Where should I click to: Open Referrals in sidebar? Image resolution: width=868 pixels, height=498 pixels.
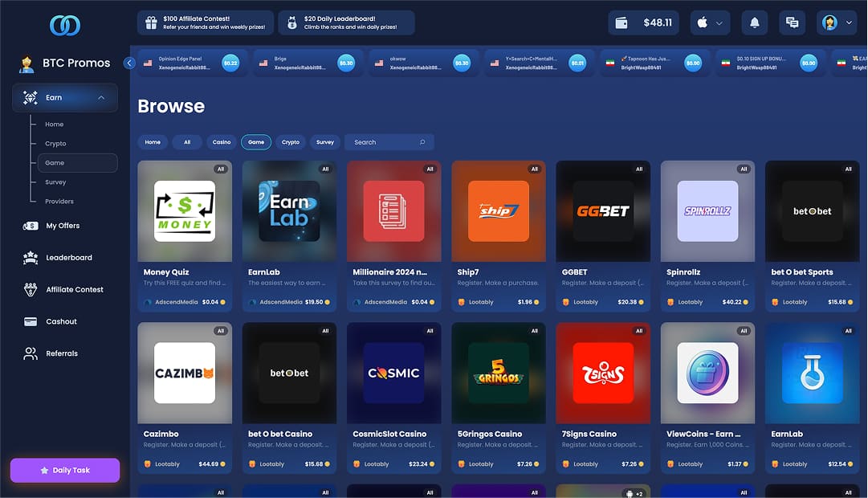pyautogui.click(x=62, y=353)
